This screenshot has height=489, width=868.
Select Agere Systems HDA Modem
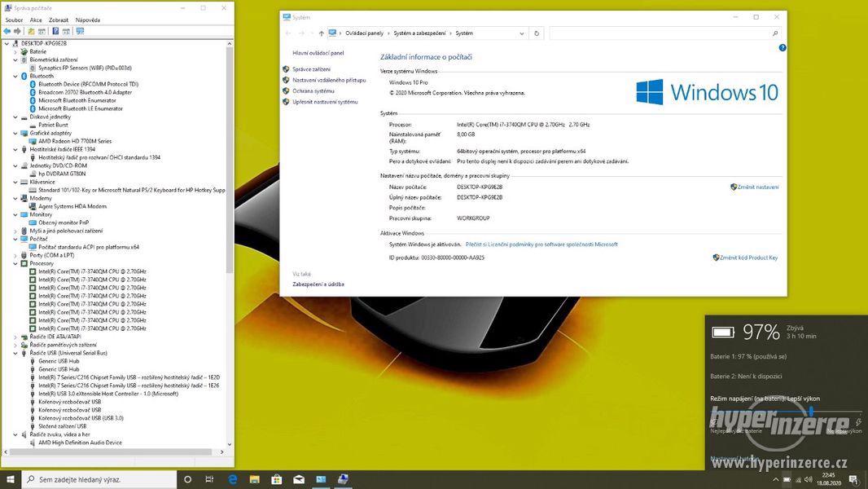72,206
